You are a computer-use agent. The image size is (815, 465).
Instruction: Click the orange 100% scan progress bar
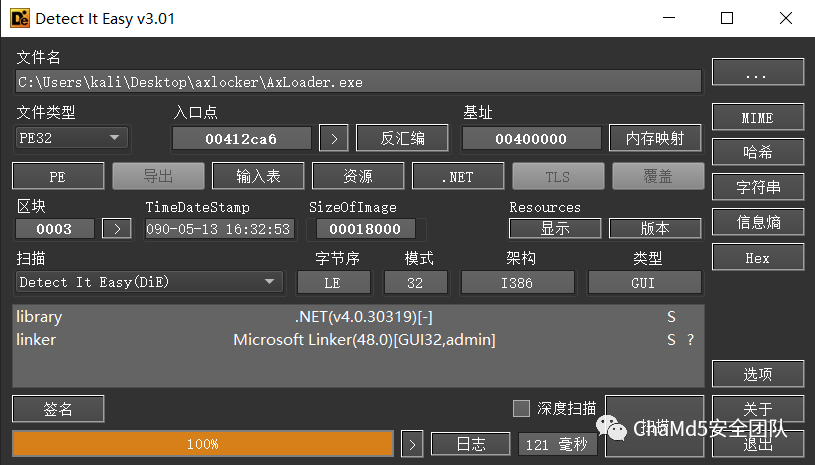coord(203,444)
